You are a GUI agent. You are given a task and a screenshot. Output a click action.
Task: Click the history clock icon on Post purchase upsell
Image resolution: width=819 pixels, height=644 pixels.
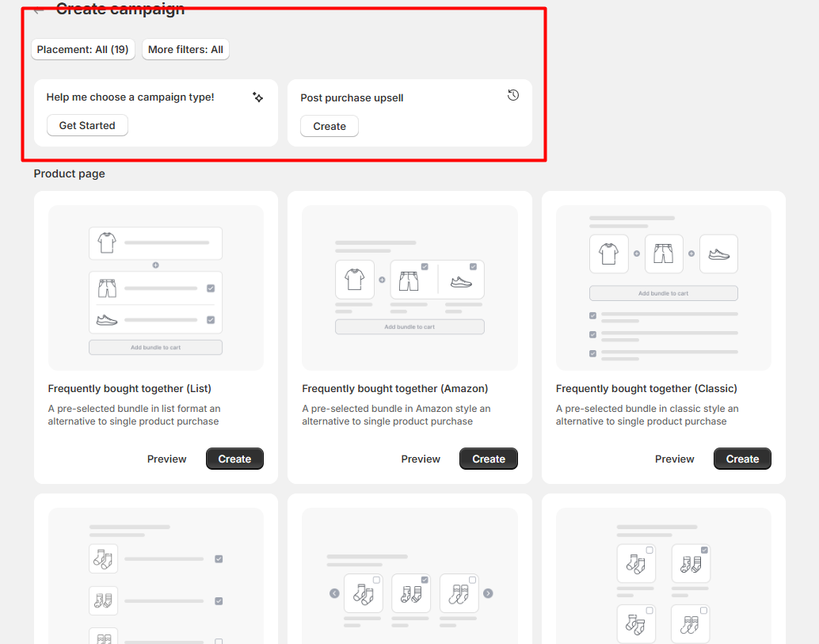513,95
